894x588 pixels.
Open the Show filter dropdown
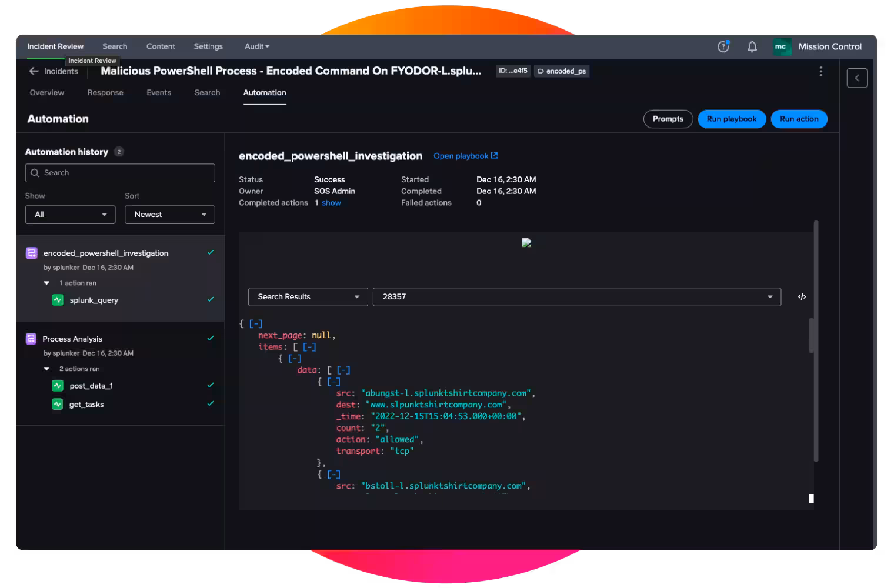click(x=70, y=215)
